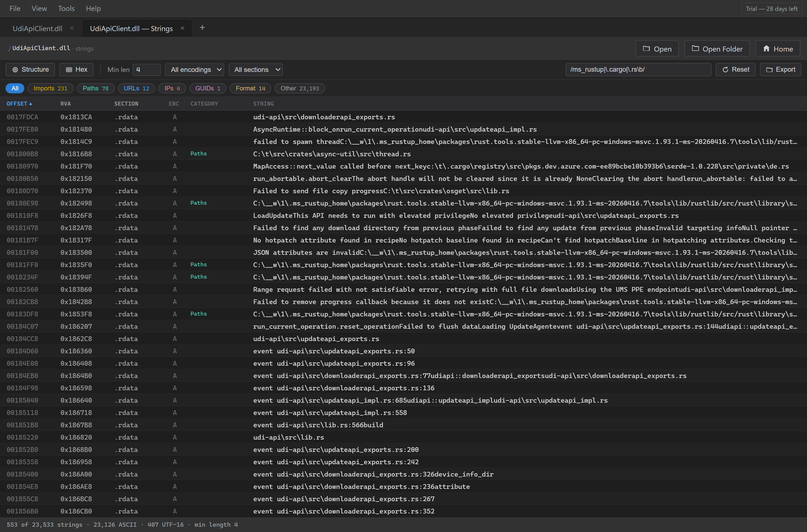This screenshot has height=532, width=807.
Task: Go to Home
Action: click(778, 48)
